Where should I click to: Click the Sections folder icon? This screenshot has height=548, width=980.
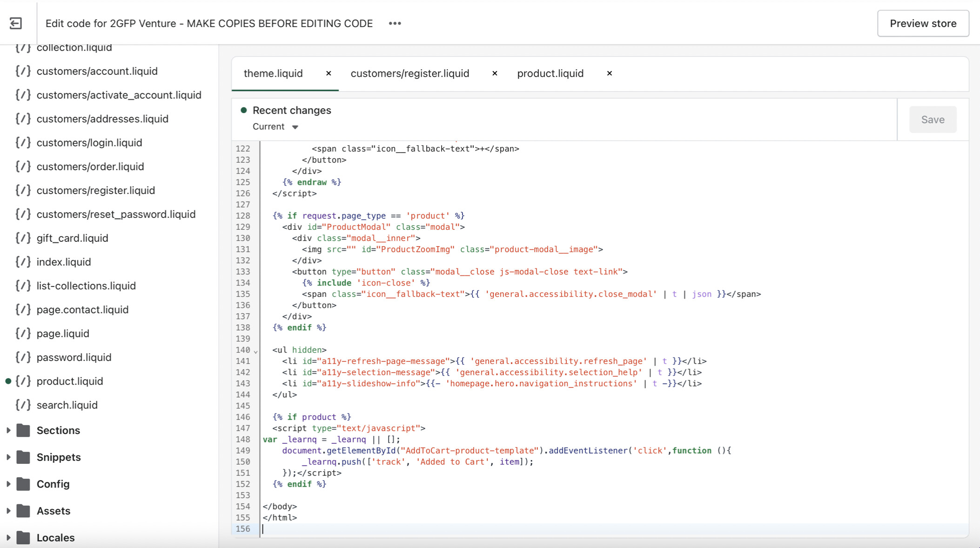click(23, 430)
